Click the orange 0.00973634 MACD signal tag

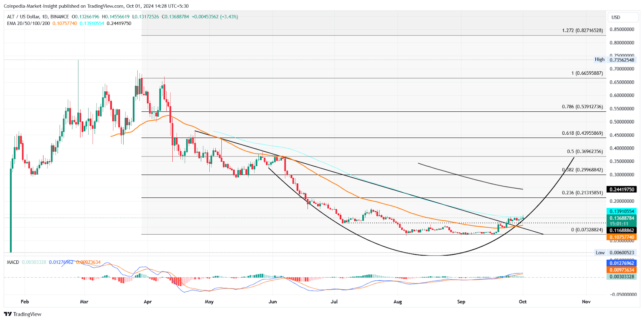[x=622, y=270]
